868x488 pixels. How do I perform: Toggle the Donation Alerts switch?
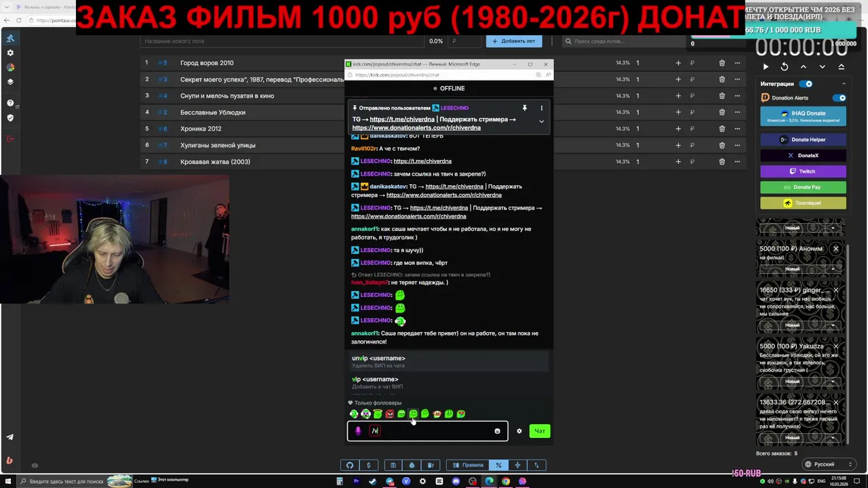(839, 98)
